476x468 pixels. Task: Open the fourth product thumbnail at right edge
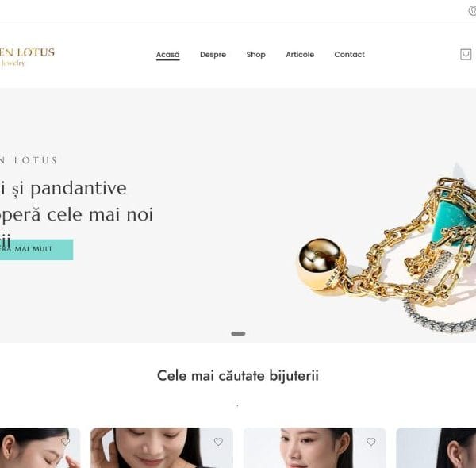[436, 448]
